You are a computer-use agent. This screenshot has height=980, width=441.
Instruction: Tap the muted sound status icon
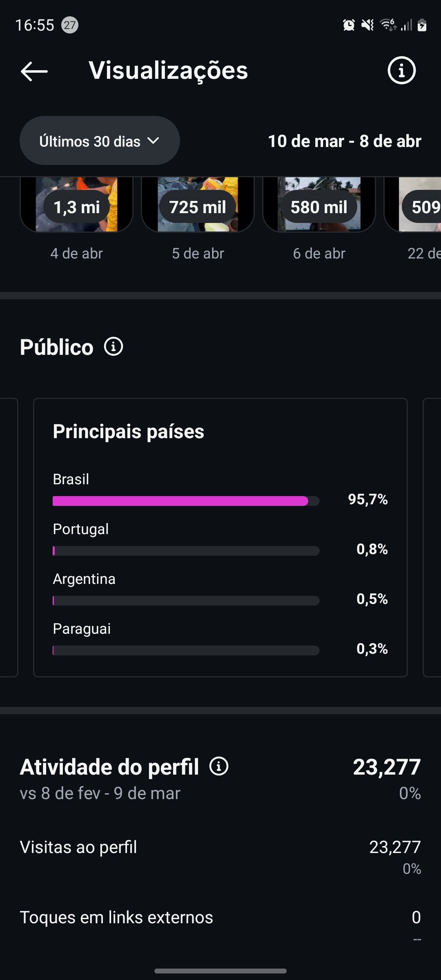tap(367, 25)
